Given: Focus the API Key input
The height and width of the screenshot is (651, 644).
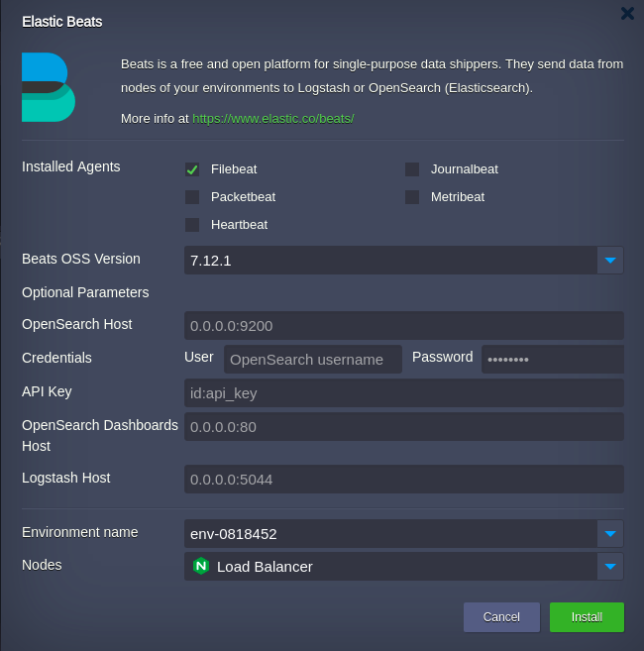Looking at the screenshot, I should coord(404,392).
